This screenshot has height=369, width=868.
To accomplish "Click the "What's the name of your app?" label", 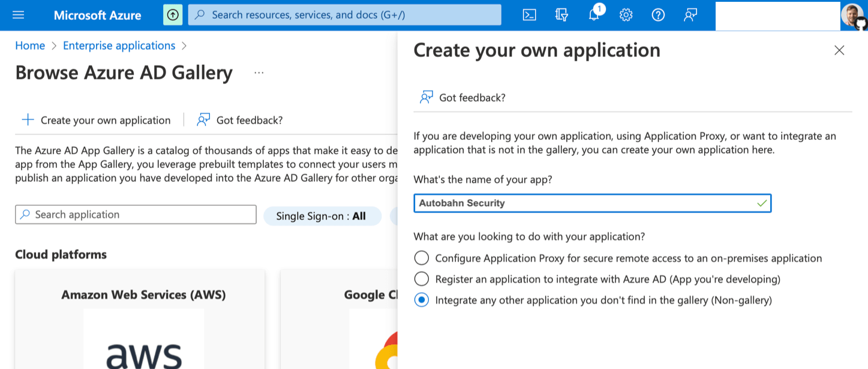I will [x=483, y=179].
